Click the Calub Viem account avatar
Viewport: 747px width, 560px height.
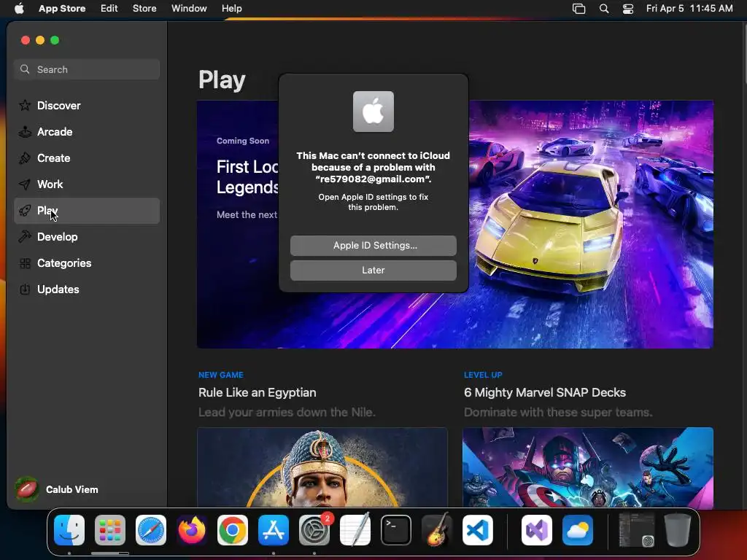27,489
